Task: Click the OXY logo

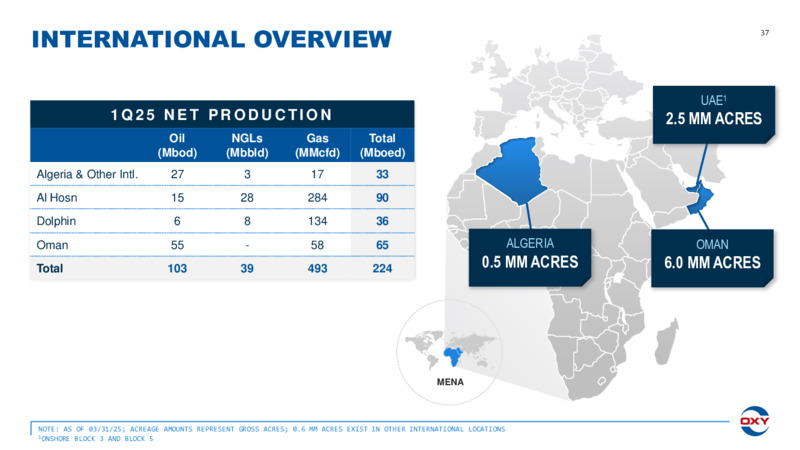Action: pyautogui.click(x=755, y=421)
